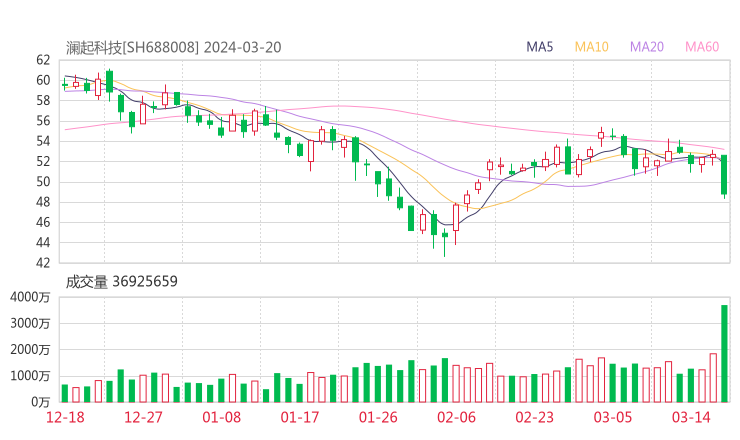Image resolution: width=740 pixels, height=440 pixels.
Task: Click the 03-14 date axis label
Action: click(691, 417)
